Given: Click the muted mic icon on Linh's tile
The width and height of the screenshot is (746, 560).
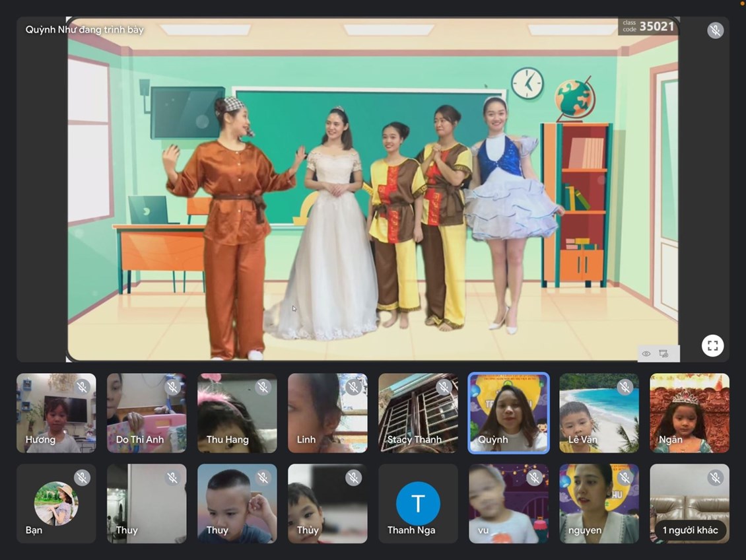Looking at the screenshot, I should point(353,387).
